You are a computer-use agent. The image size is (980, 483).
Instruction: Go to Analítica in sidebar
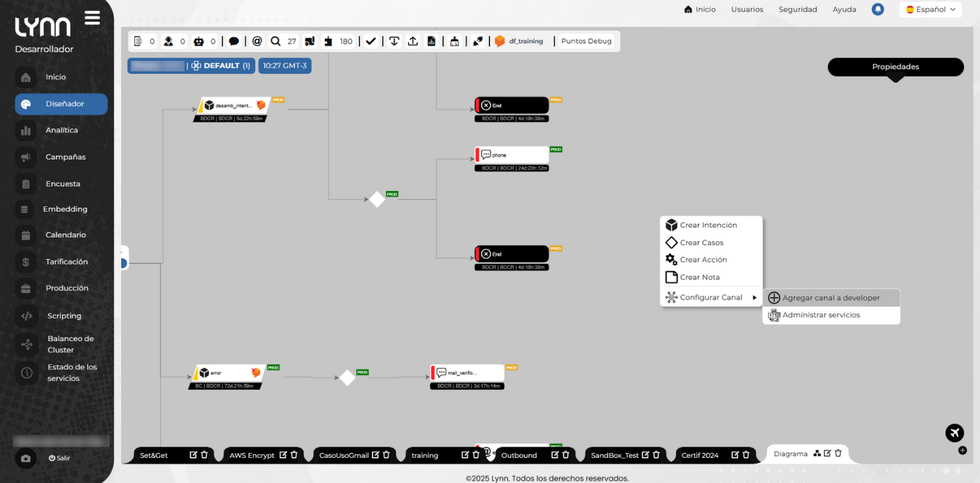click(61, 130)
